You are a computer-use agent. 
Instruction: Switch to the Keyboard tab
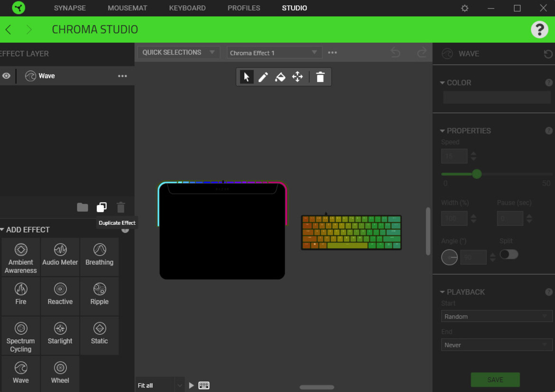click(x=187, y=8)
